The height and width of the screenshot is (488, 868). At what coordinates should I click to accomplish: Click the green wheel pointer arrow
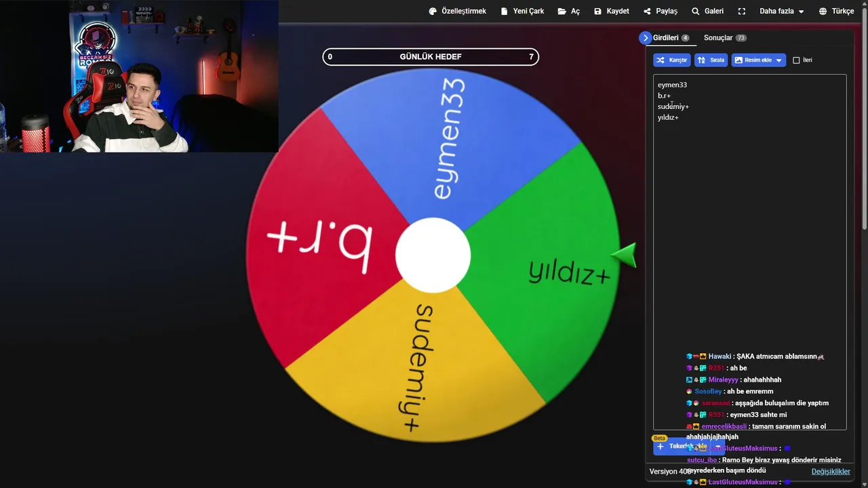(624, 255)
